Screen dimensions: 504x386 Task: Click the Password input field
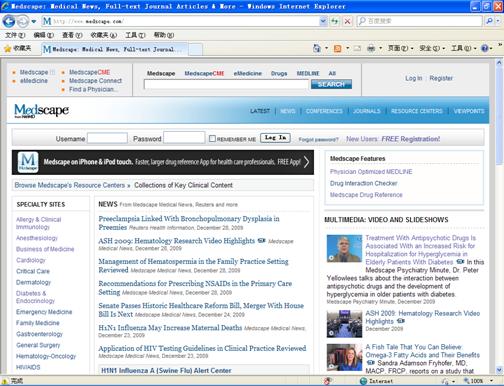[184, 138]
